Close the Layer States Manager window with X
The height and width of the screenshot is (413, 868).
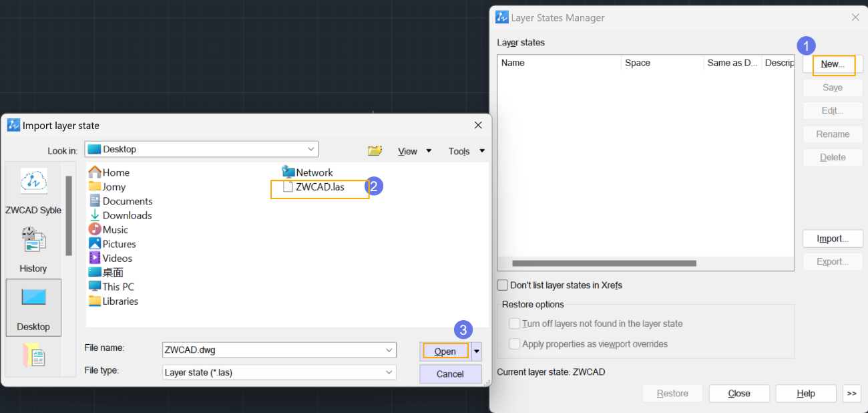click(855, 17)
